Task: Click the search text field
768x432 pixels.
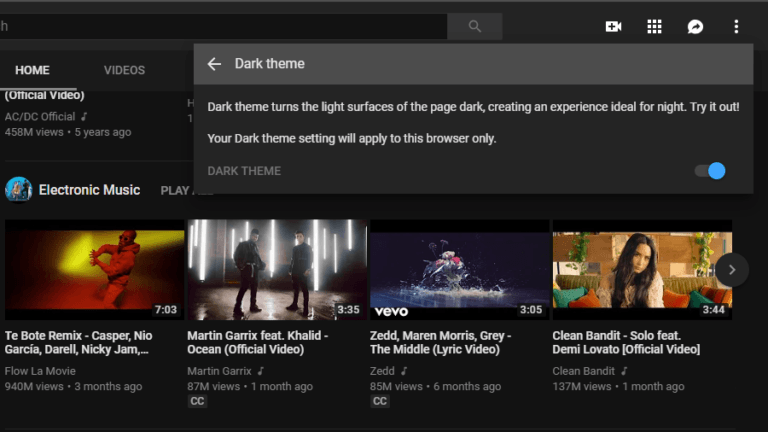Action: pyautogui.click(x=223, y=26)
